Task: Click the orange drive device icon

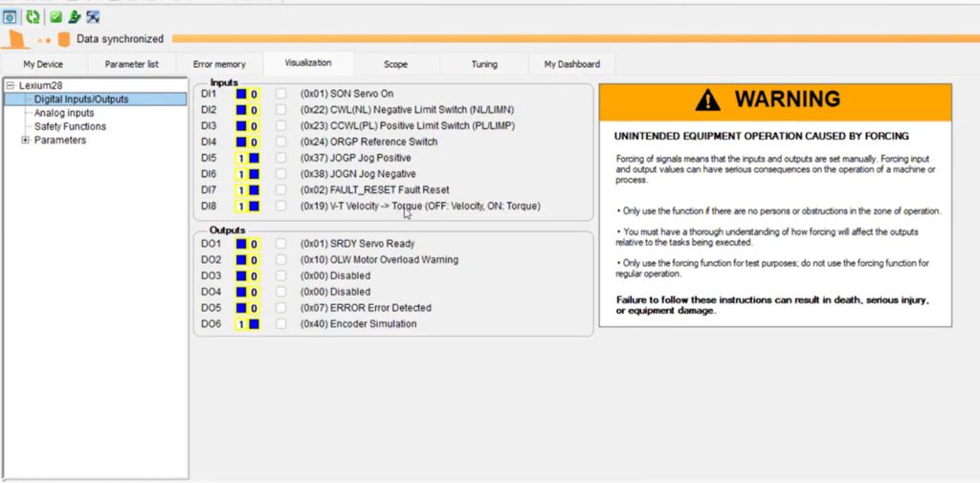Action: point(63,39)
